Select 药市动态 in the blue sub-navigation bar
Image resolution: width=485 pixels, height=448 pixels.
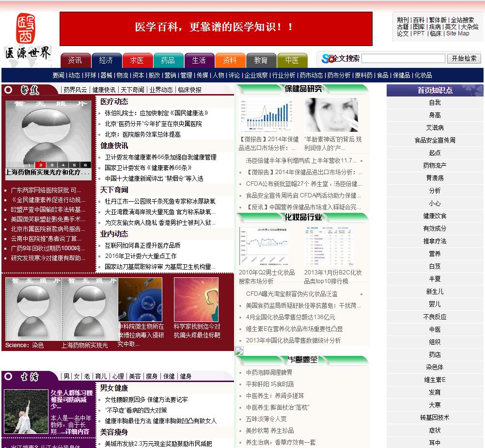[x=311, y=75]
